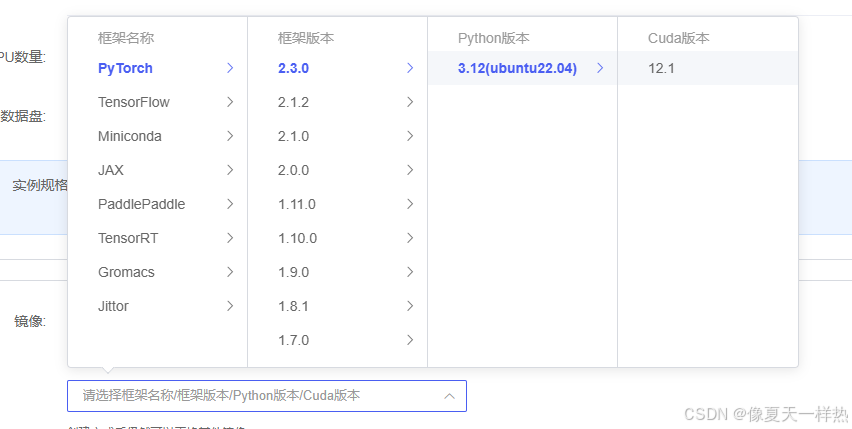Viewport: 852px width, 429px height.
Task: Expand the chevron beside Miniconda
Action: (230, 136)
